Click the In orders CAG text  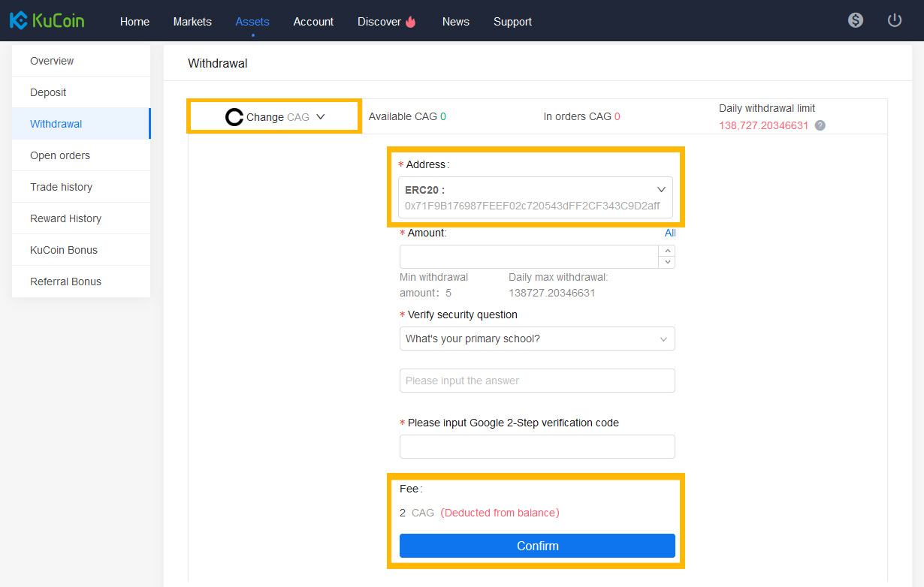point(582,116)
